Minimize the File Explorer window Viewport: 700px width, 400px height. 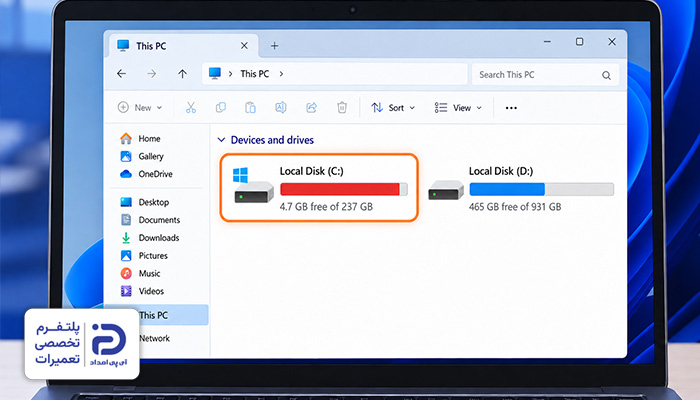tap(547, 42)
